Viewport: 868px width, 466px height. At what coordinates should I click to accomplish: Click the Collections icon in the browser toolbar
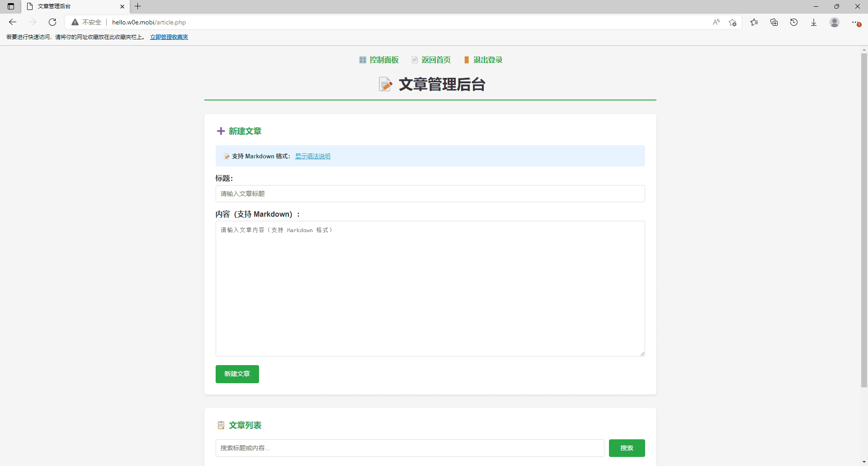click(774, 22)
